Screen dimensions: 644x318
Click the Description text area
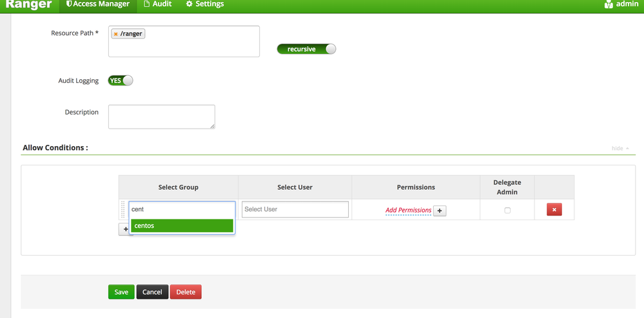pyautogui.click(x=161, y=117)
